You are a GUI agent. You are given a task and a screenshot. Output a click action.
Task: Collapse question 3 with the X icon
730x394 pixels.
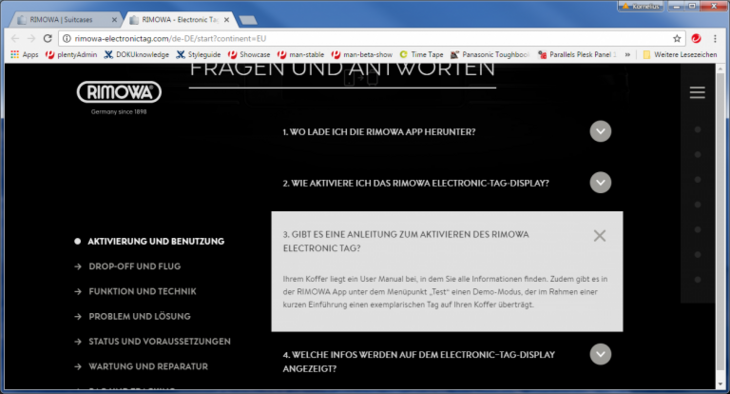[x=600, y=236]
